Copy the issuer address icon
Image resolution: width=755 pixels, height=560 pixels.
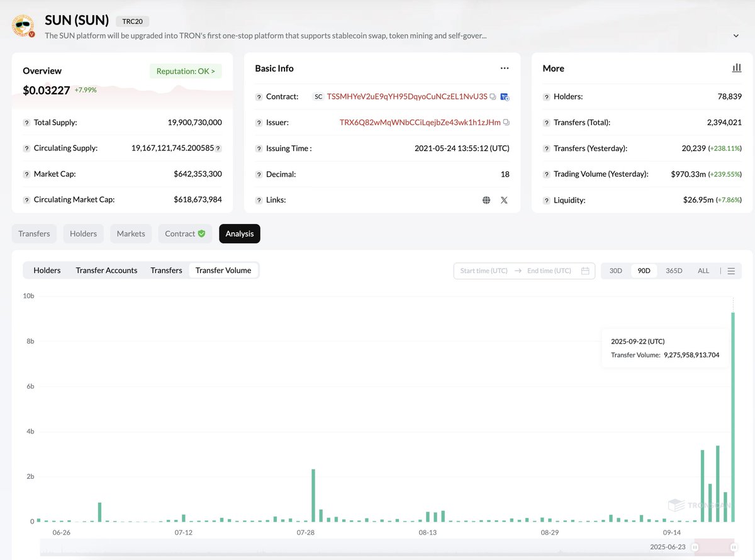click(506, 123)
